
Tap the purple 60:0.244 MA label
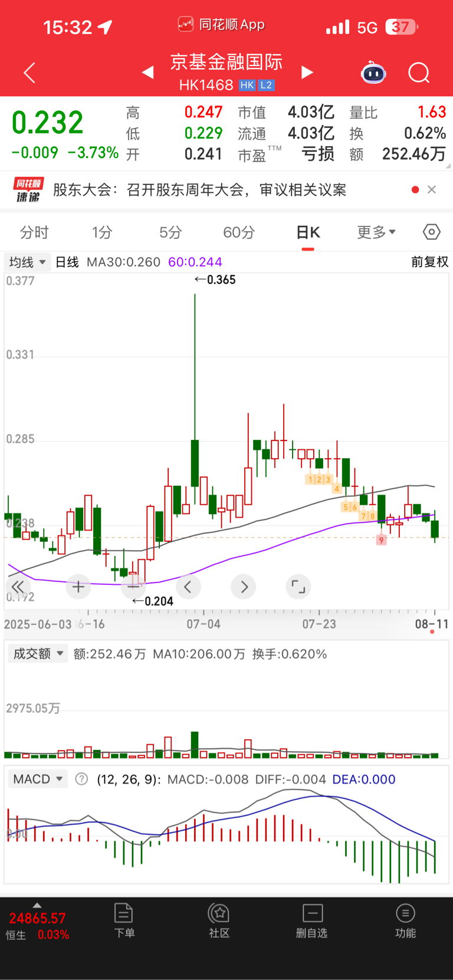[195, 262]
